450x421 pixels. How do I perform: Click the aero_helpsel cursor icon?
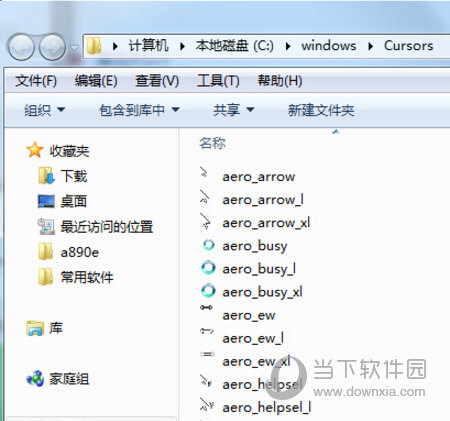pyautogui.click(x=205, y=380)
